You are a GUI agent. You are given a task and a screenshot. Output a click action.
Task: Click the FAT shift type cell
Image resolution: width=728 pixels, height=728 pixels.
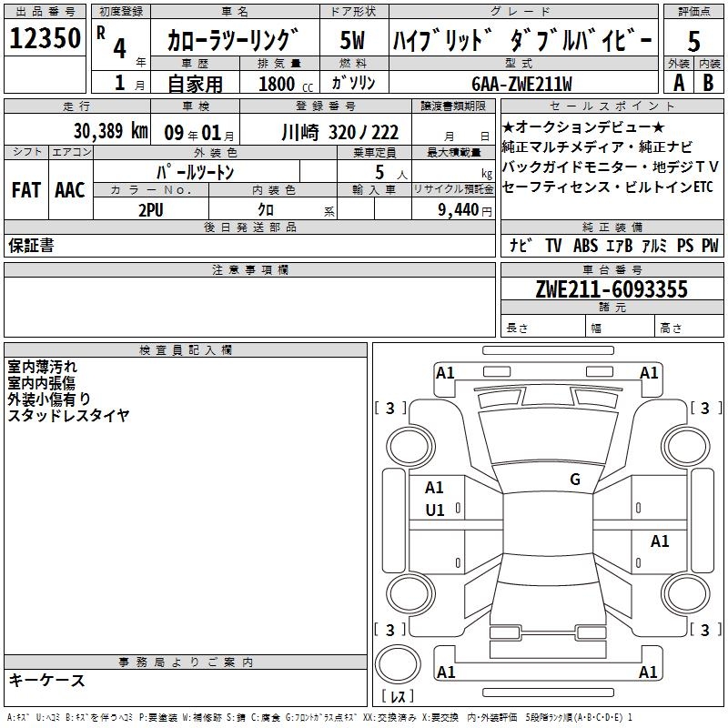point(26,189)
